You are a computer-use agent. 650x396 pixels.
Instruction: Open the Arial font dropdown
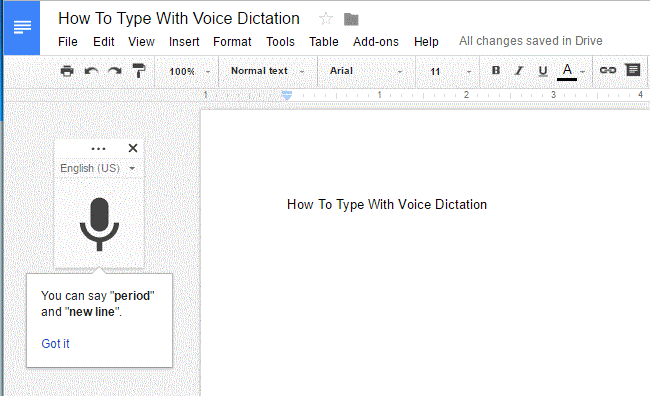point(366,71)
